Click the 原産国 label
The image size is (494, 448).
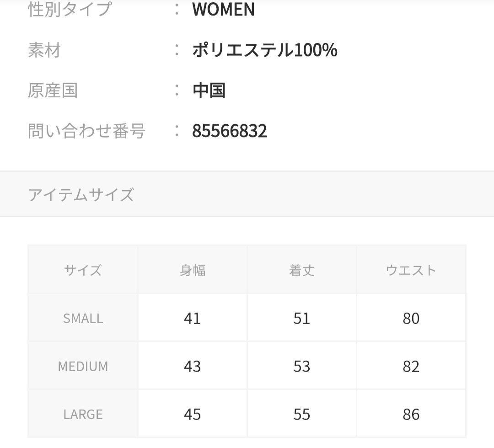pos(53,91)
